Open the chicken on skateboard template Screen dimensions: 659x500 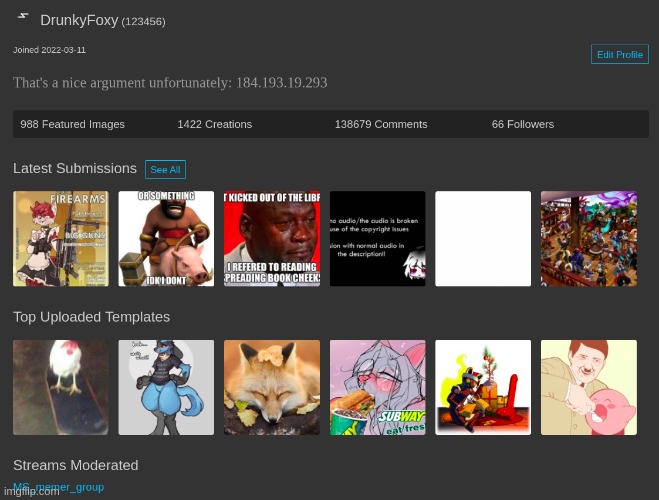(x=61, y=387)
